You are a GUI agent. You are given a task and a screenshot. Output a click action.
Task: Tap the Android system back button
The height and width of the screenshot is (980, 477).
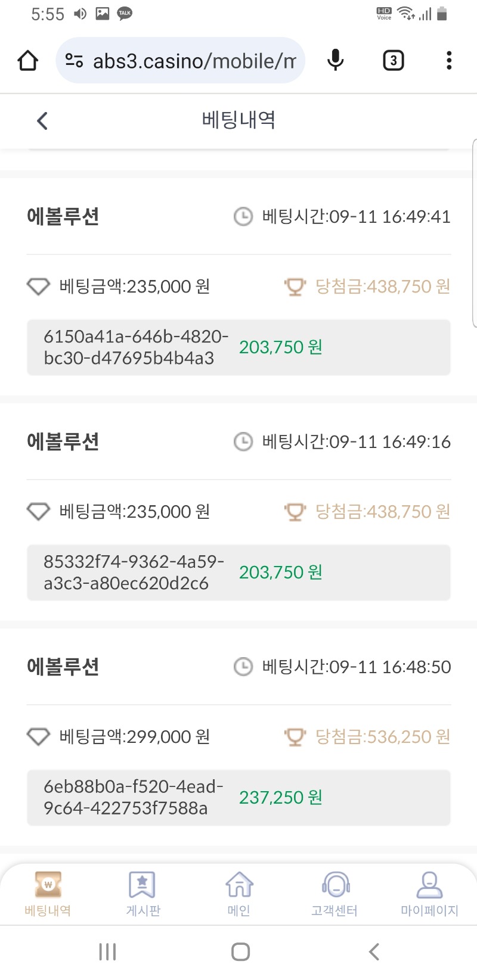[374, 951]
